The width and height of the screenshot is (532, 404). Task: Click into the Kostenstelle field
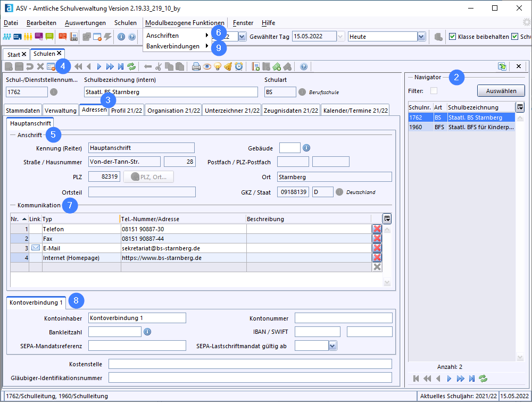250,364
